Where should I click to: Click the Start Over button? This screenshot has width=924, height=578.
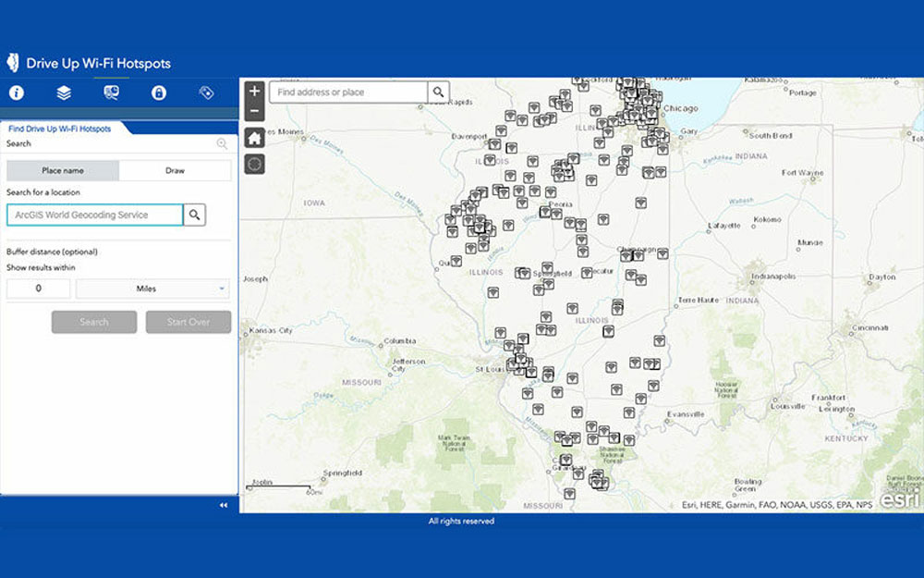tap(188, 322)
